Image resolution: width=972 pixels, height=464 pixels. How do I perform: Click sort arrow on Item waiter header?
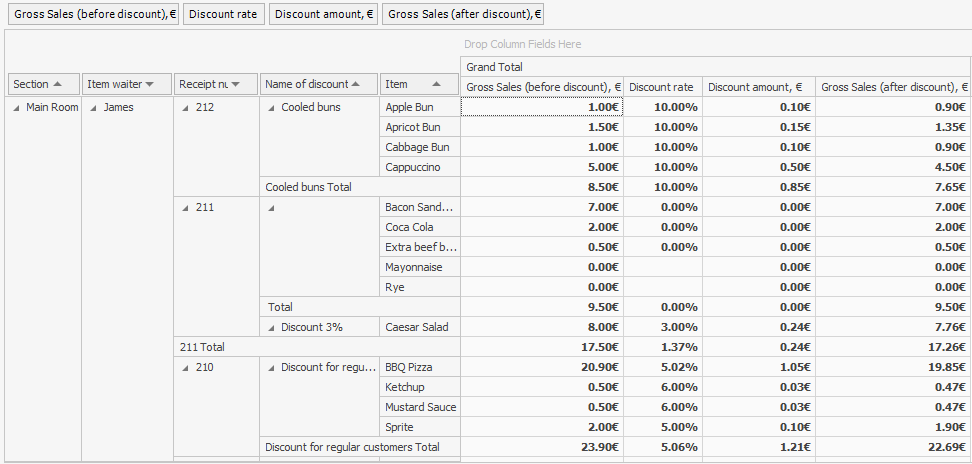[x=150, y=85]
